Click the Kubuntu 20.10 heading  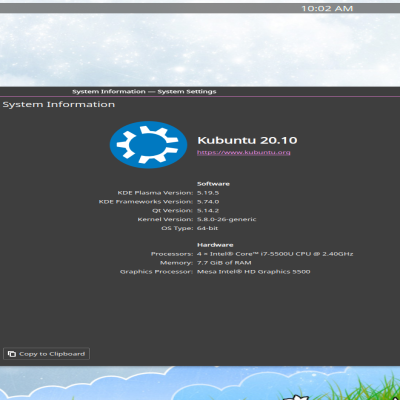point(247,140)
